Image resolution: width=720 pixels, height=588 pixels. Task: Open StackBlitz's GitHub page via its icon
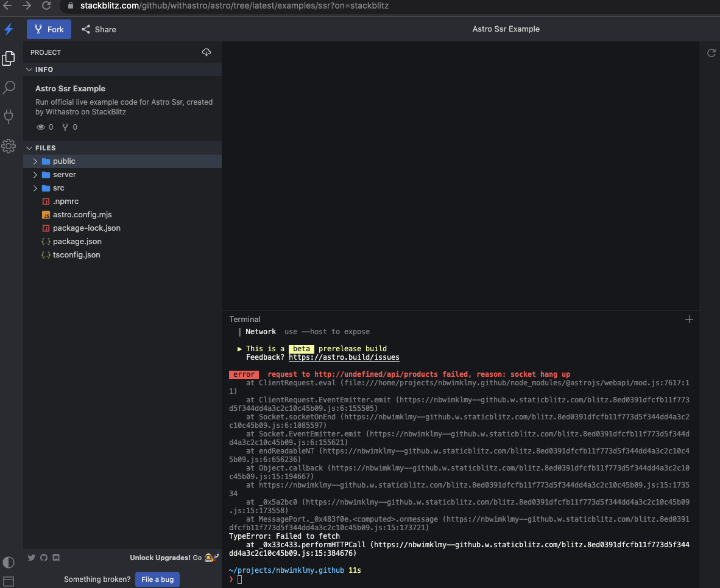(x=43, y=558)
